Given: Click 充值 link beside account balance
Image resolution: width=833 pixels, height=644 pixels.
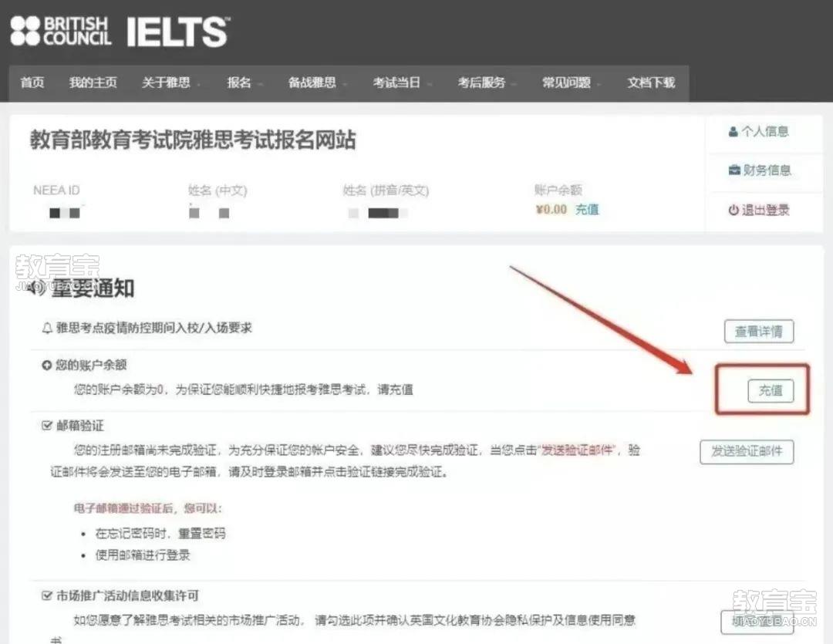Looking at the screenshot, I should coord(587,209).
